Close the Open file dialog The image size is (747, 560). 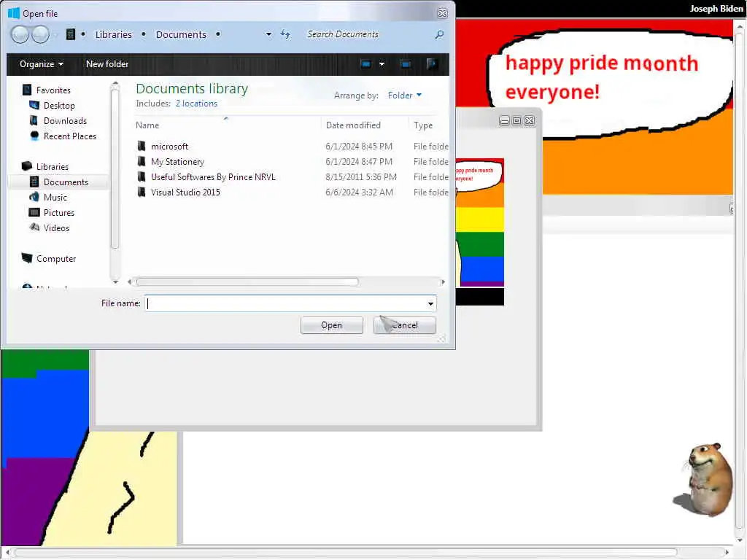point(443,13)
